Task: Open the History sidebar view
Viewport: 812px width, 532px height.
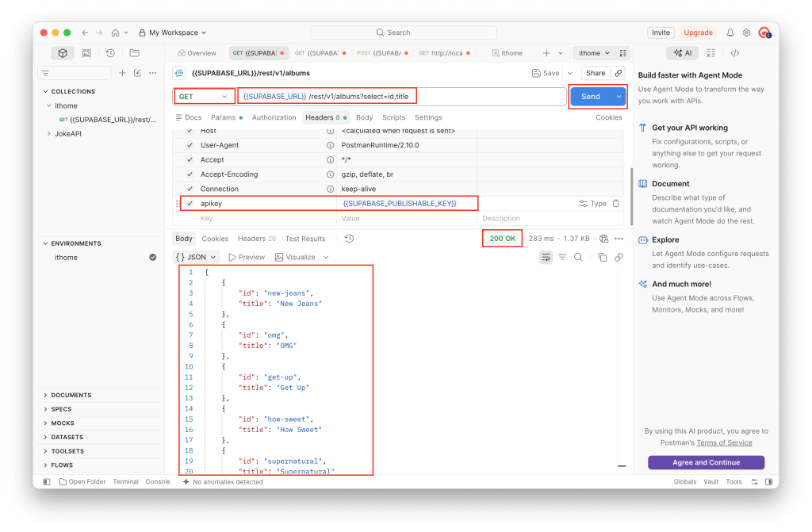Action: pos(110,53)
